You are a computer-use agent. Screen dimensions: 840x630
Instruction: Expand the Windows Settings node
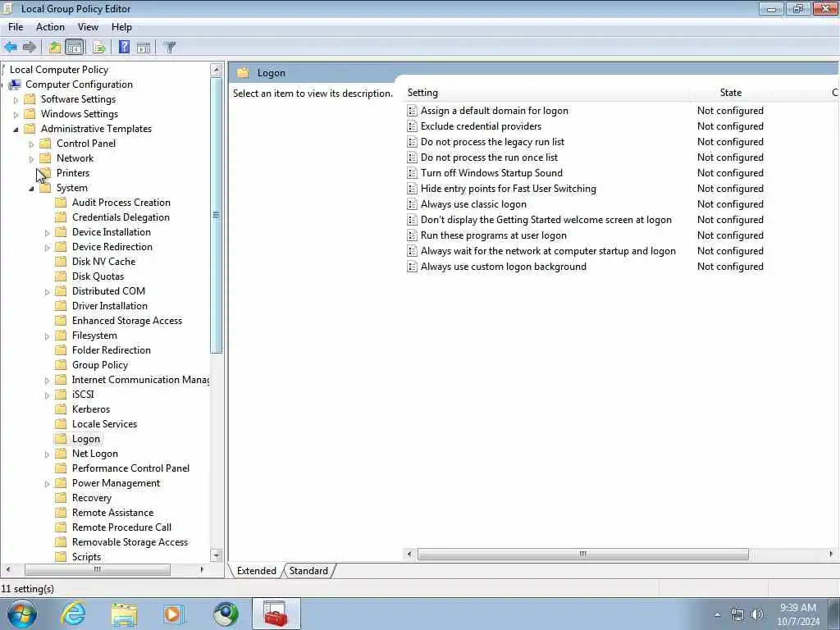tap(16, 115)
